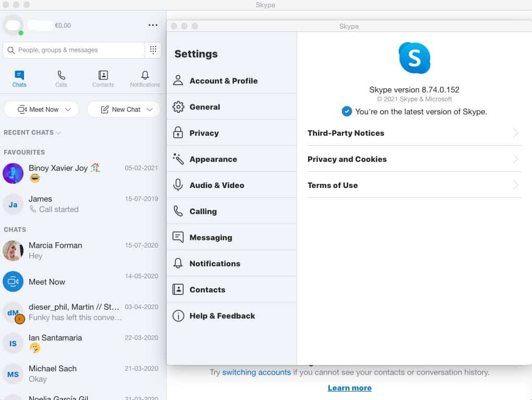
Task: Open Messaging settings section
Action: click(x=232, y=237)
